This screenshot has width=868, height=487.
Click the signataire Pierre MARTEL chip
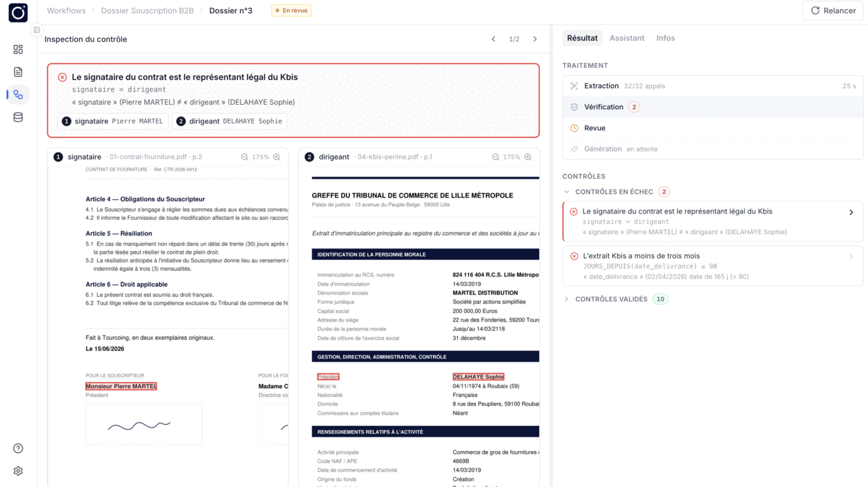coord(113,121)
